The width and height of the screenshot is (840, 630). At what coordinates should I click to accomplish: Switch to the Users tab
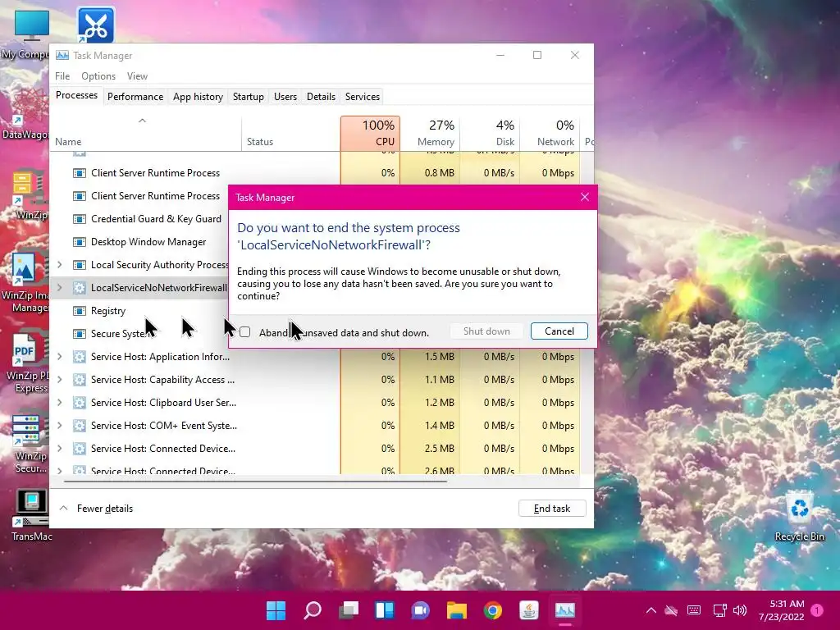tap(285, 97)
